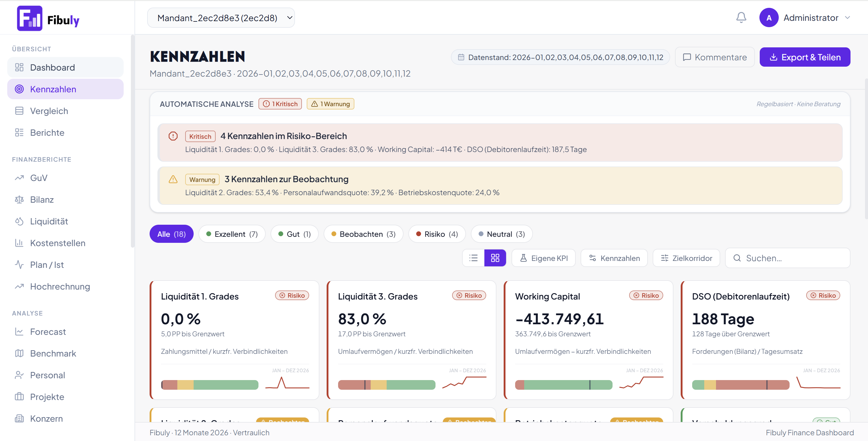Filter by Beobachten (3)

(x=363, y=234)
